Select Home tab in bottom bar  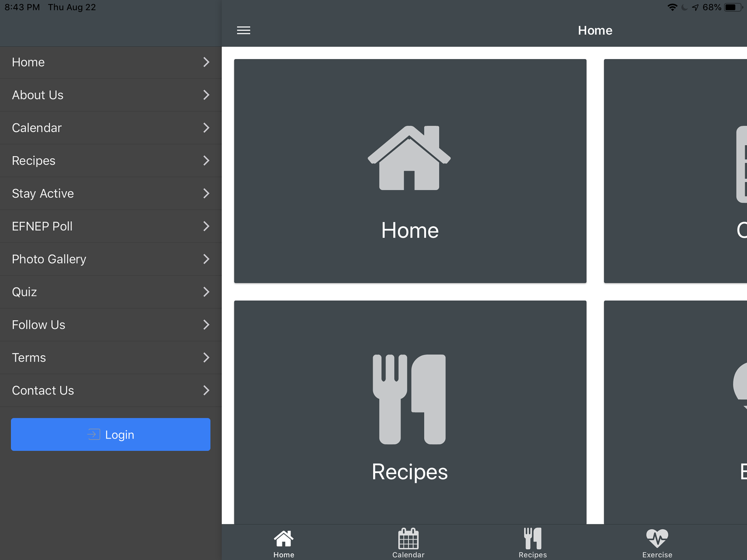[284, 543]
